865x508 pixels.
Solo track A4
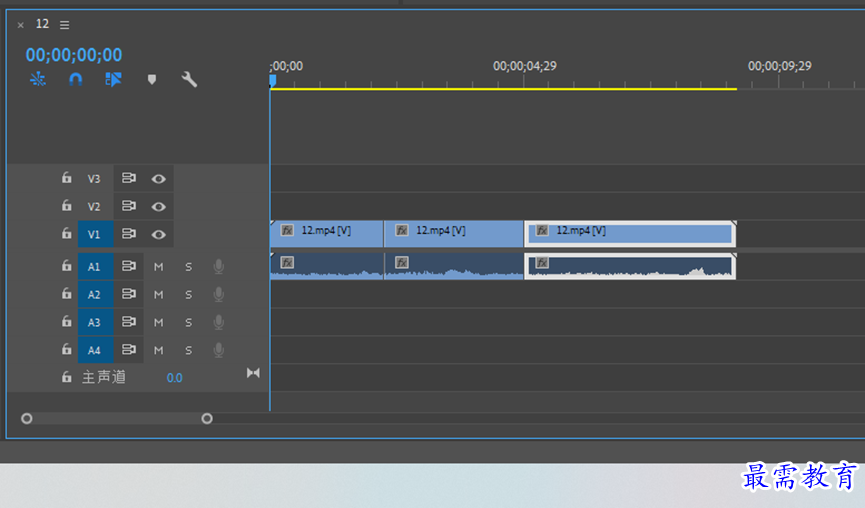tap(189, 350)
